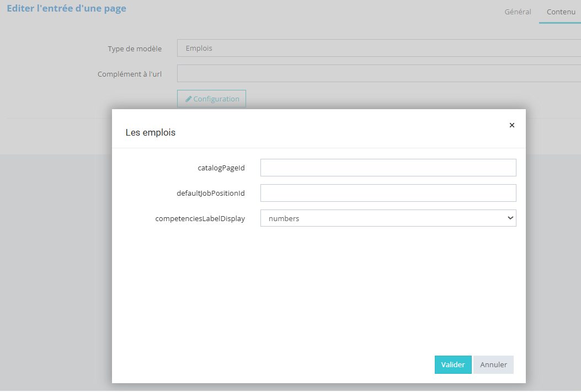
Task: Click the Complément à l'url label
Action: [130, 74]
